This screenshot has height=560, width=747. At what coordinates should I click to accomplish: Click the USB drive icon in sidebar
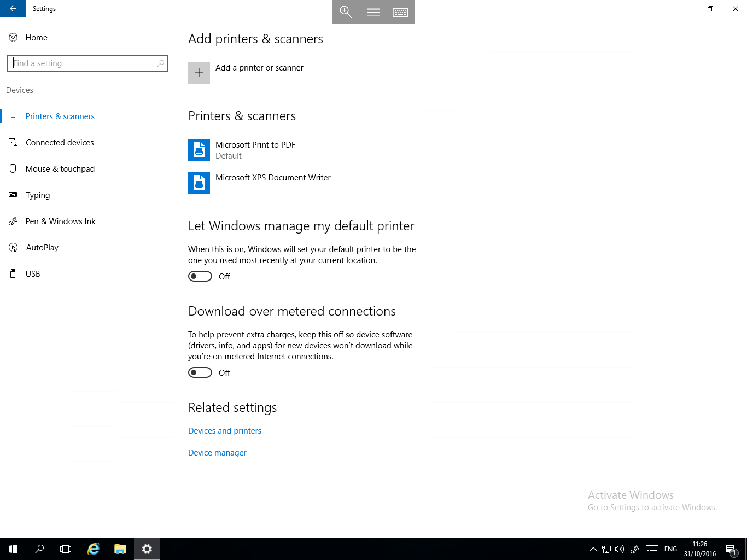coord(13,273)
